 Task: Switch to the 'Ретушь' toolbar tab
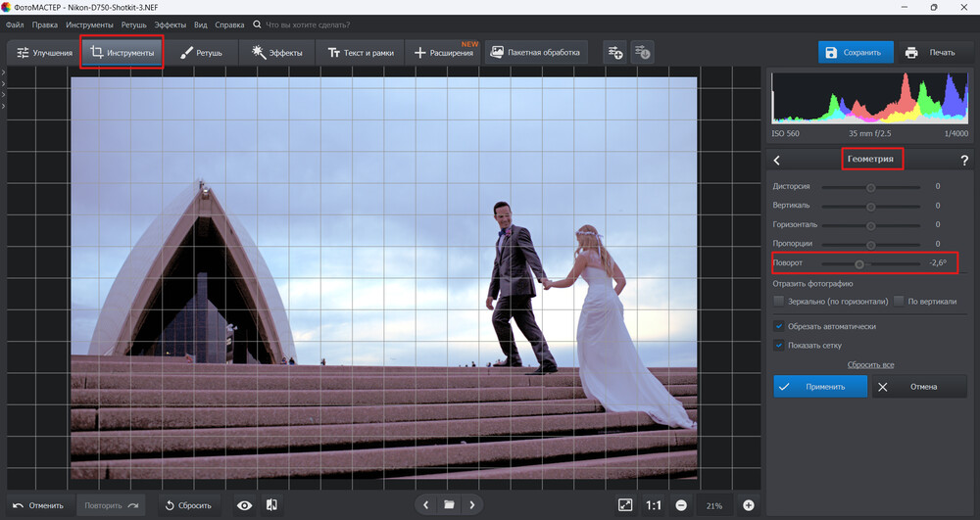tap(202, 53)
